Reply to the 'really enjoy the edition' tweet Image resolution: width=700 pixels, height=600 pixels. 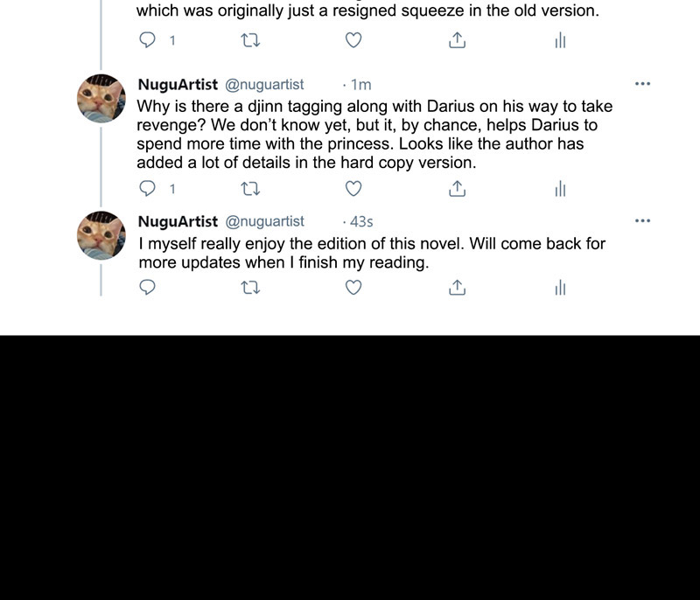pos(149,288)
